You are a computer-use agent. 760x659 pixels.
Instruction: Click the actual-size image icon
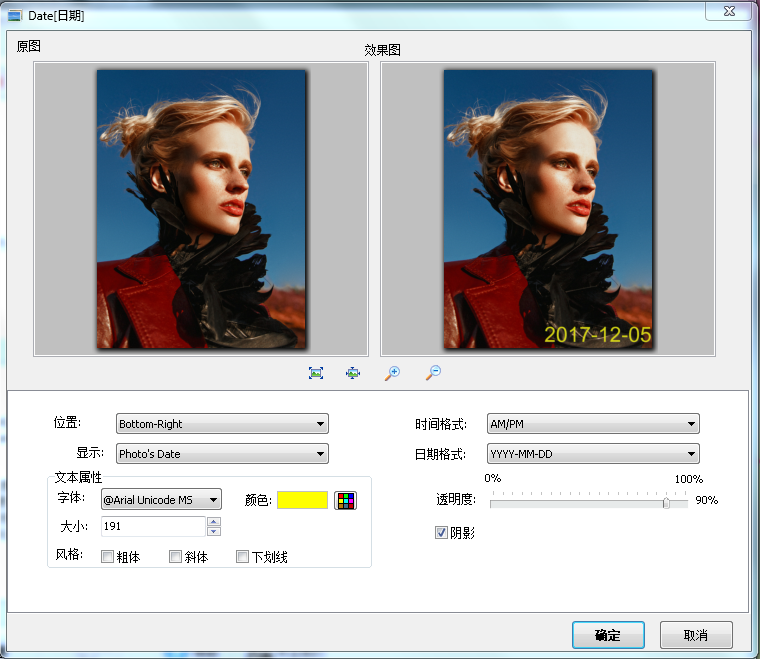(353, 373)
